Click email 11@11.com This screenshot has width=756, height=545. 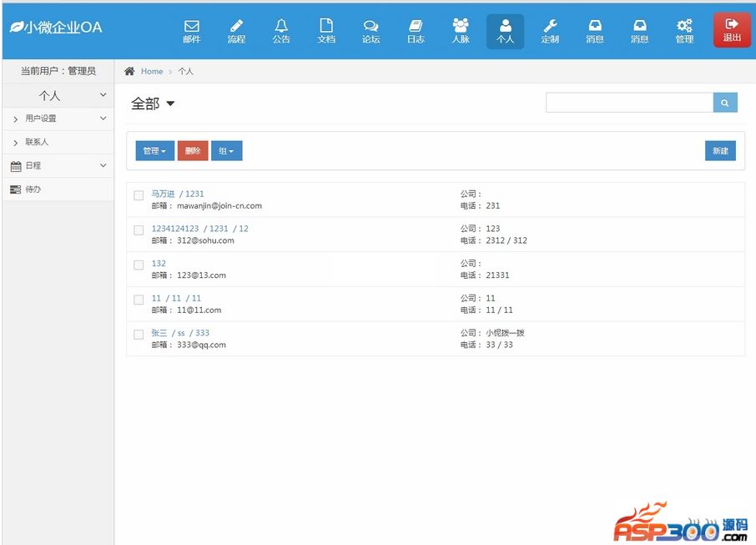[x=199, y=310]
